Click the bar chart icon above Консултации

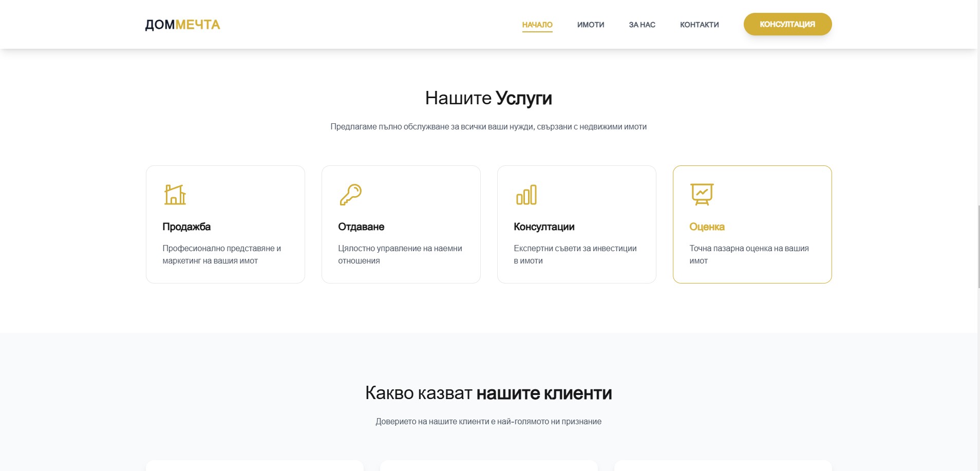click(527, 195)
